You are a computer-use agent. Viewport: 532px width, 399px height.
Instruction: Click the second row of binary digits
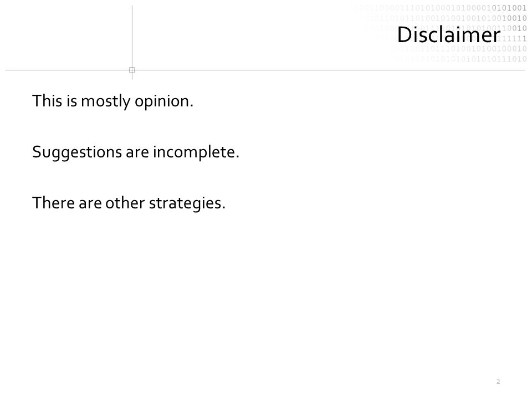443,18
